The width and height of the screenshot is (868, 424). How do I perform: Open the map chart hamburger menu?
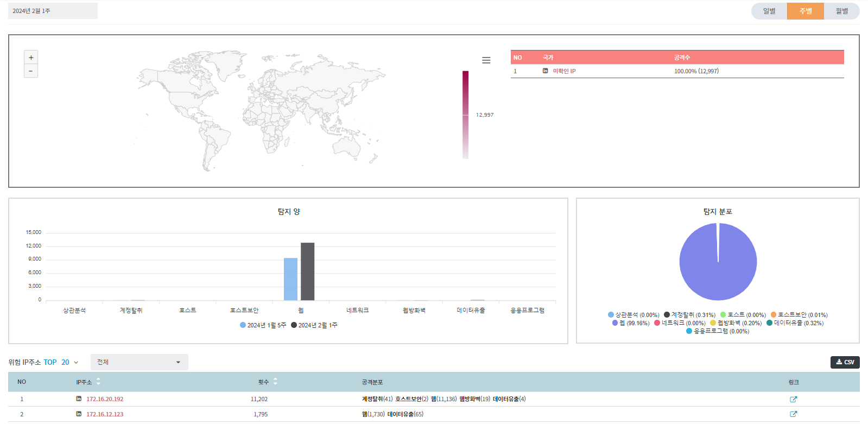pyautogui.click(x=486, y=60)
